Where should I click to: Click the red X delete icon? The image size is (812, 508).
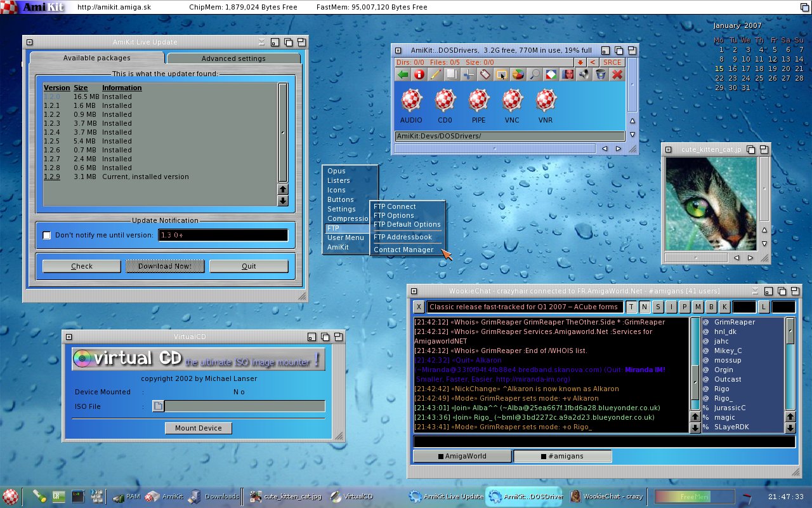[617, 75]
